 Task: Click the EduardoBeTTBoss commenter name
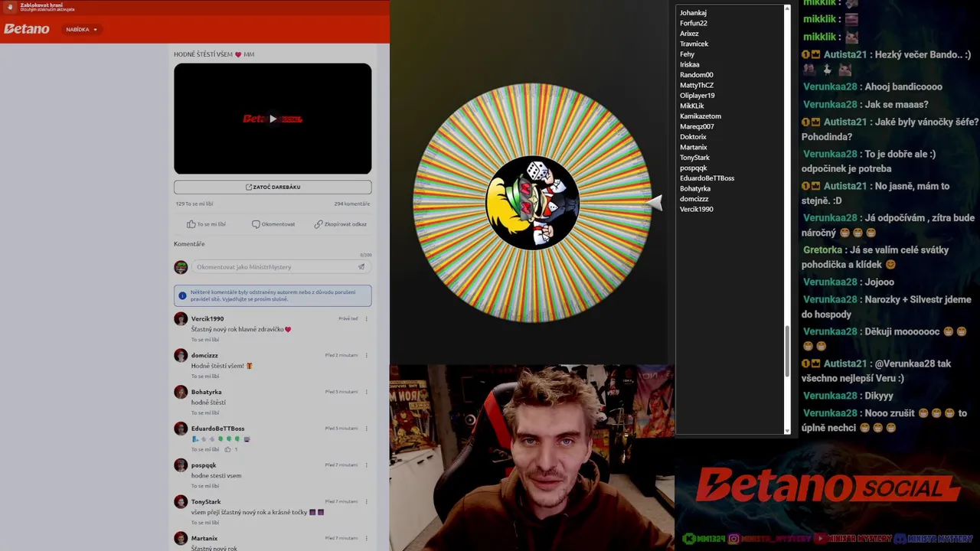(x=218, y=429)
